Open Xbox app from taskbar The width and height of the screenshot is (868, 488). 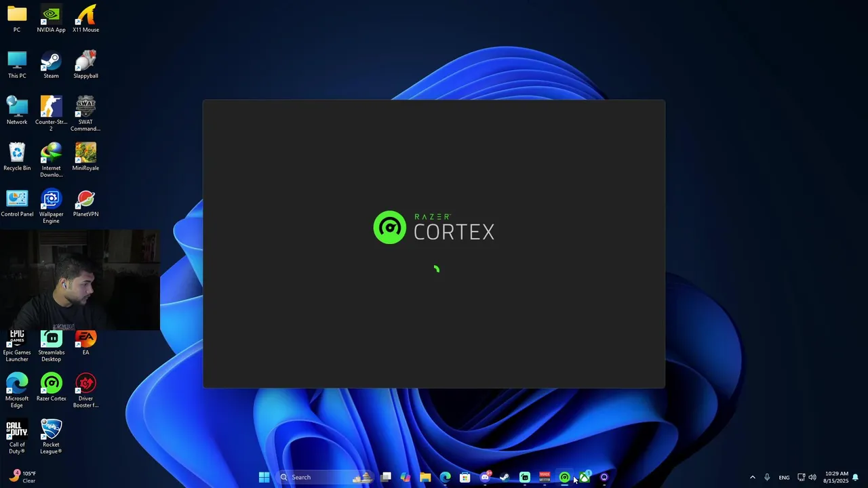pyautogui.click(x=585, y=477)
